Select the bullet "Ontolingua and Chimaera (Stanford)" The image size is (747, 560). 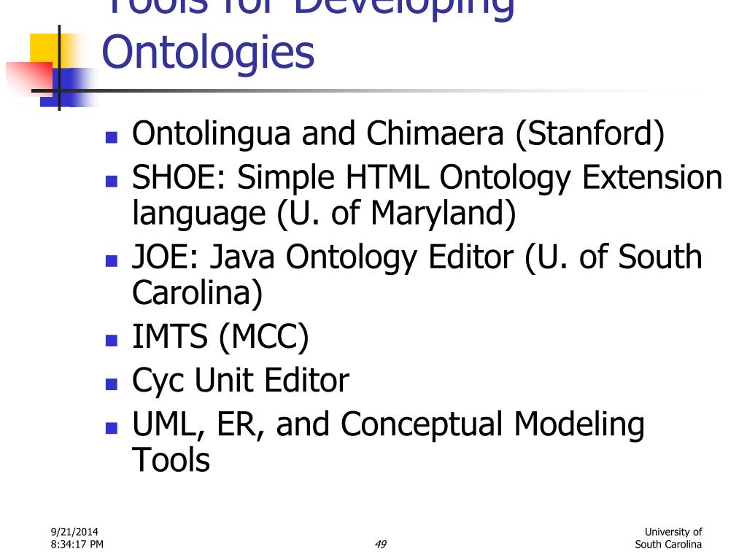tap(398, 134)
